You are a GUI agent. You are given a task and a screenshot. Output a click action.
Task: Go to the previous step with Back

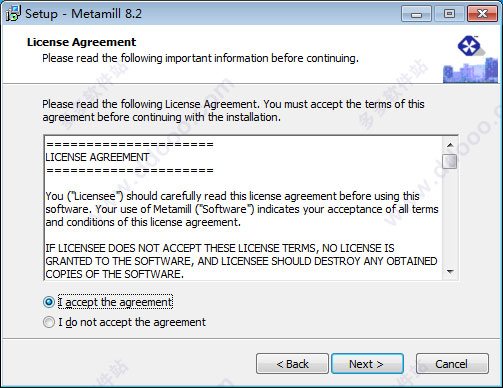[292, 364]
